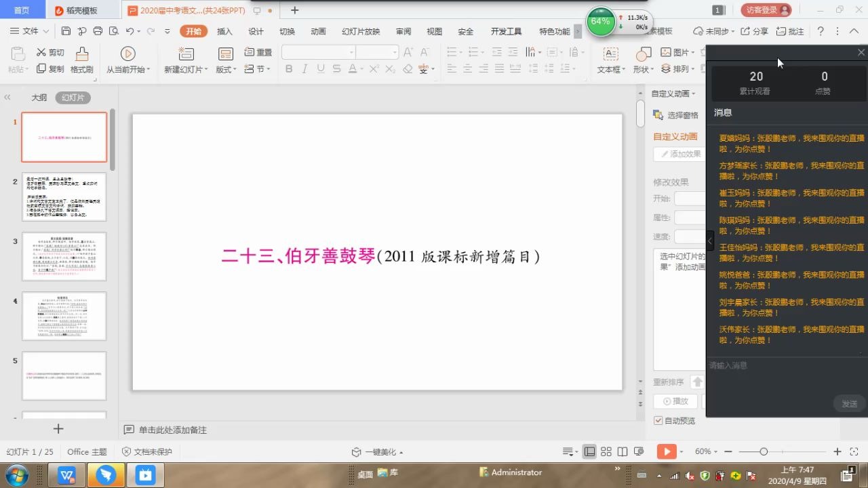The width and height of the screenshot is (868, 488).
Task: Click the guest login (访客登录) button
Action: (x=766, y=10)
